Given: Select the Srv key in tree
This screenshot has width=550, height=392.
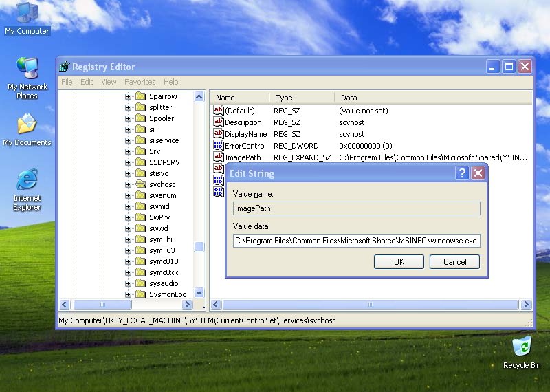Looking at the screenshot, I should pyautogui.click(x=155, y=151).
